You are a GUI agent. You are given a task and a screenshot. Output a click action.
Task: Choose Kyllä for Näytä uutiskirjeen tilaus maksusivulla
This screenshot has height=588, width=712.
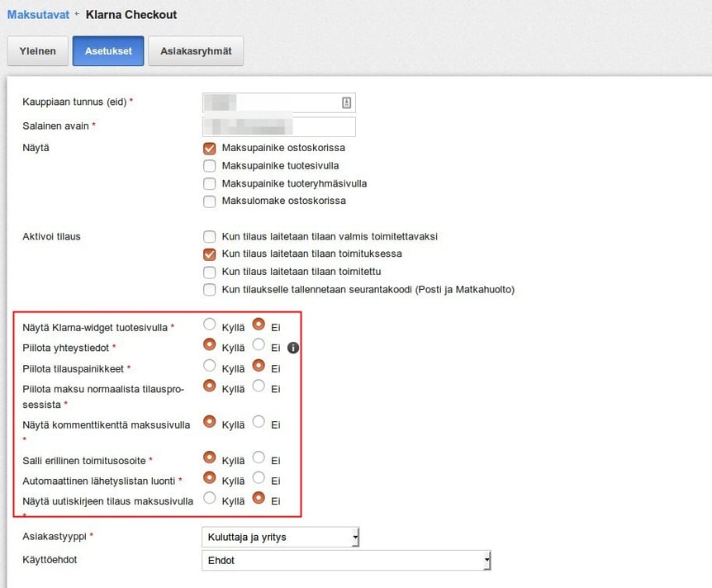coord(209,498)
